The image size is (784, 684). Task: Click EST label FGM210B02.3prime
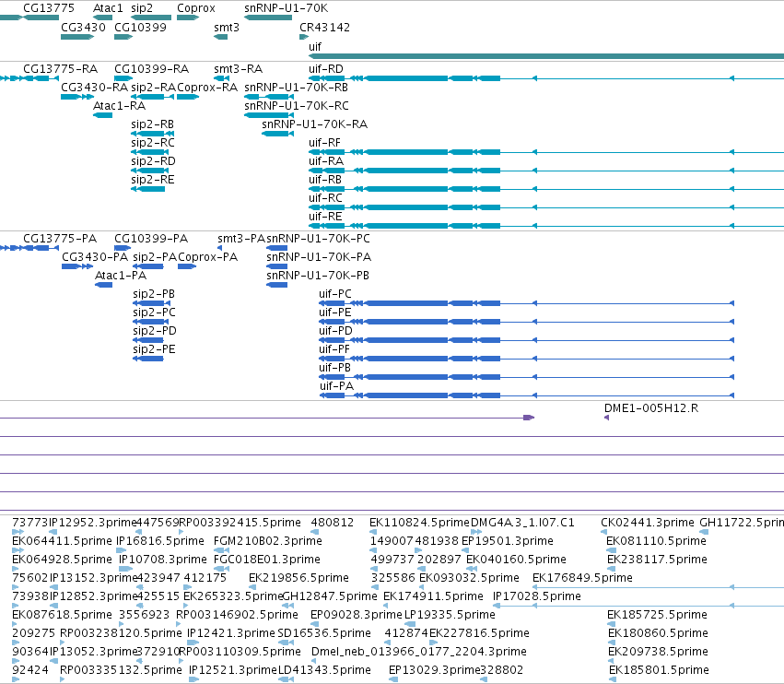tap(267, 541)
